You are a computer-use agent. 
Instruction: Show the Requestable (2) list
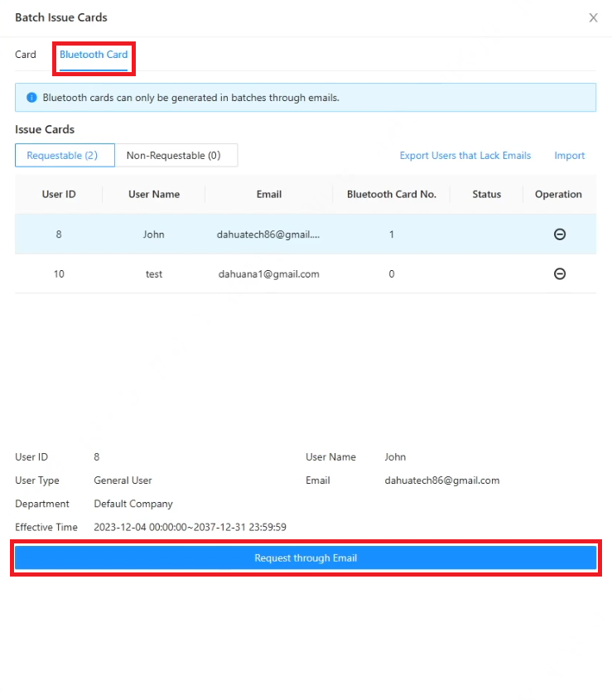point(65,156)
